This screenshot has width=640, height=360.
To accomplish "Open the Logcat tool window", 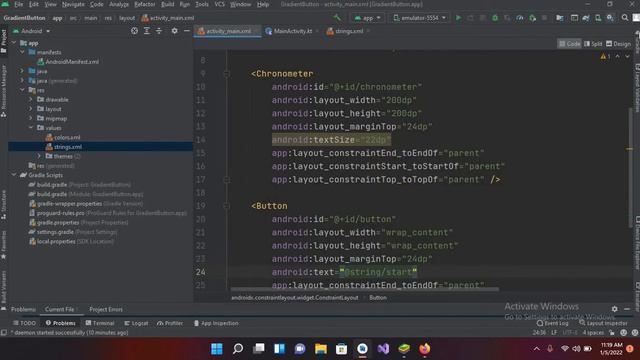I will (x=136, y=323).
